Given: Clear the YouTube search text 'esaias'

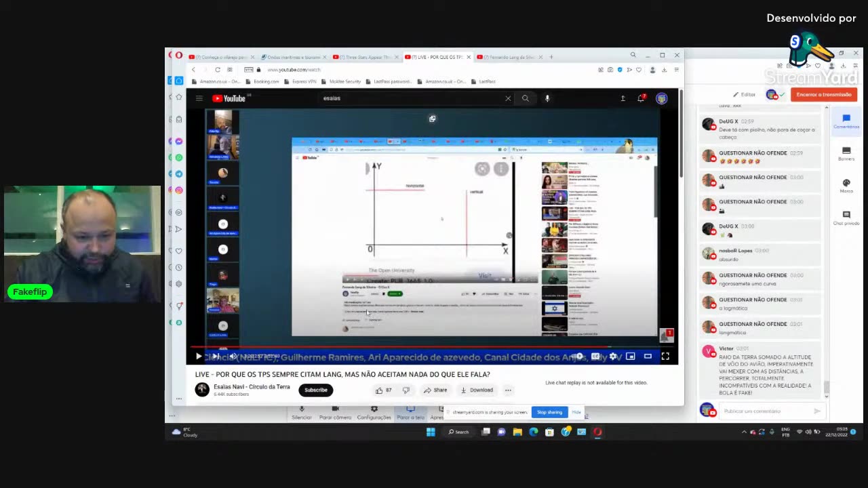Looking at the screenshot, I should 508,98.
